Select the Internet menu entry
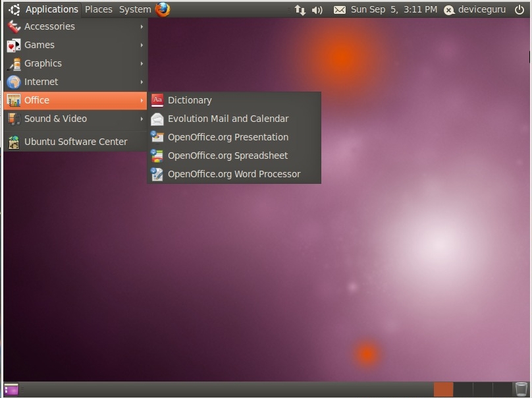This screenshot has width=532, height=398. (75, 82)
